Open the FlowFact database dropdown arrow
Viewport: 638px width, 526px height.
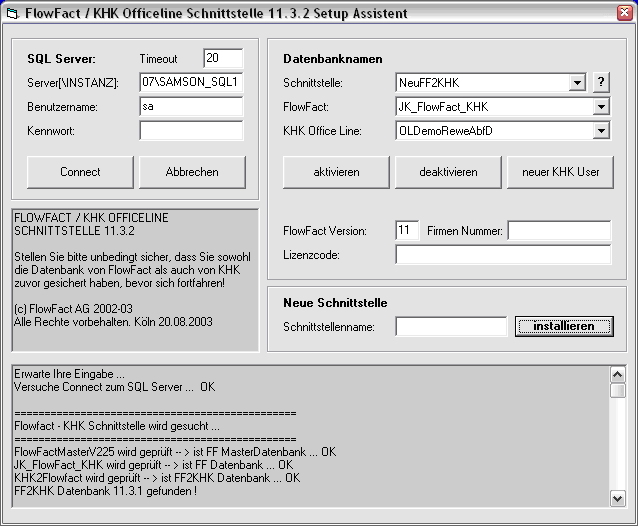[601, 107]
